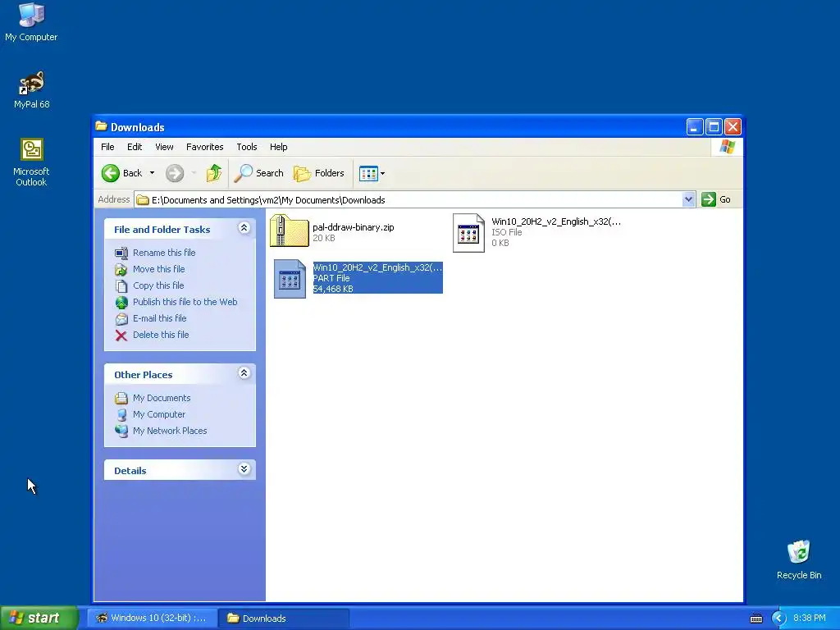Click E-mail this file link
This screenshot has width=840, height=630.
(160, 319)
